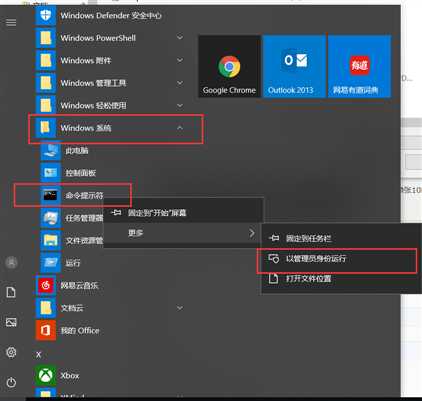The height and width of the screenshot is (401, 422).
Task: Open 我的 Office orange icon
Action: click(x=45, y=330)
